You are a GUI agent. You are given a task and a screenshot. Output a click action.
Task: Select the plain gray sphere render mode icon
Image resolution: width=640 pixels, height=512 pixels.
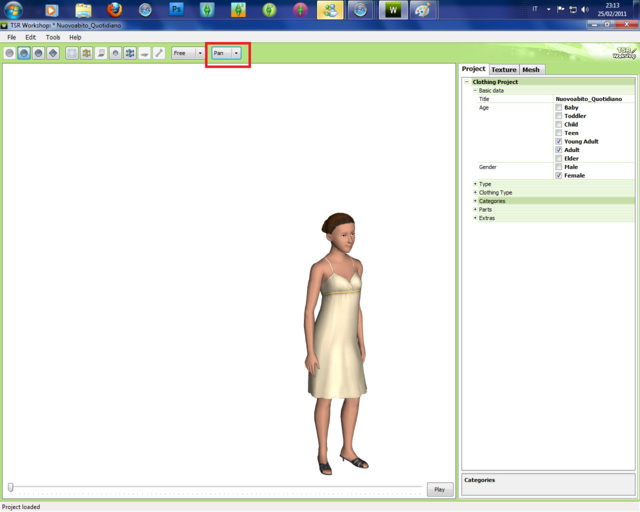10,53
